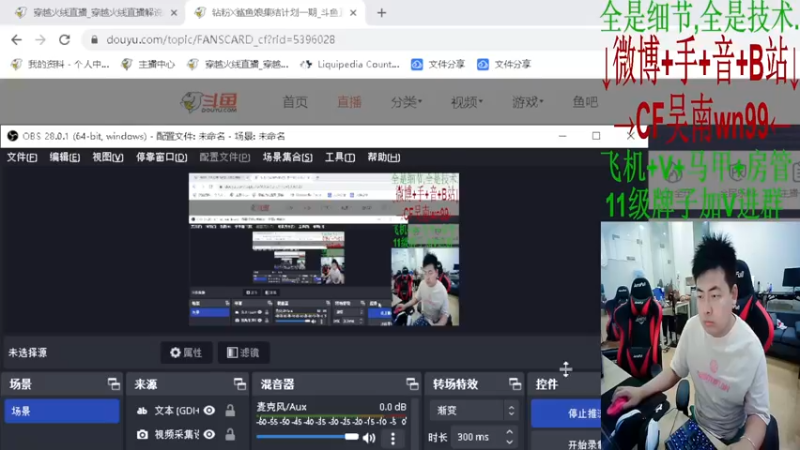This screenshot has width=800, height=450.
Task: Pop out the 场景 dock panel
Action: [114, 384]
